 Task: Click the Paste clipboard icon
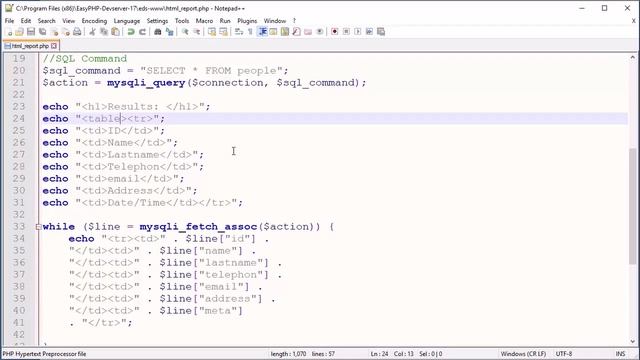click(116, 32)
